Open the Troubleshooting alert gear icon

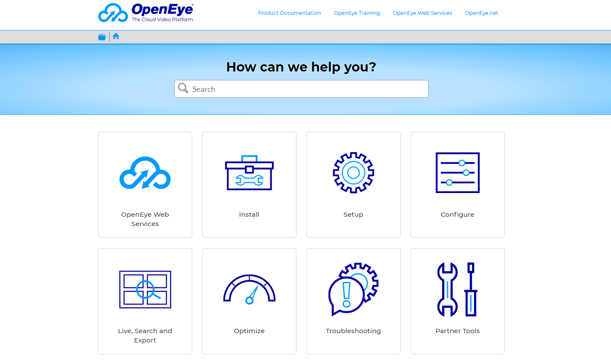click(353, 290)
